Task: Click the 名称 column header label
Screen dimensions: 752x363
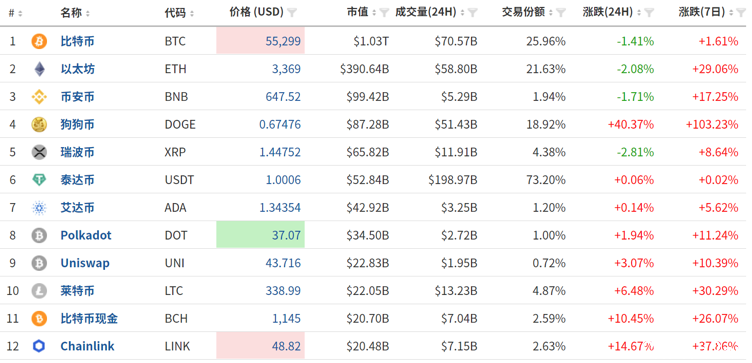Action: coord(71,13)
